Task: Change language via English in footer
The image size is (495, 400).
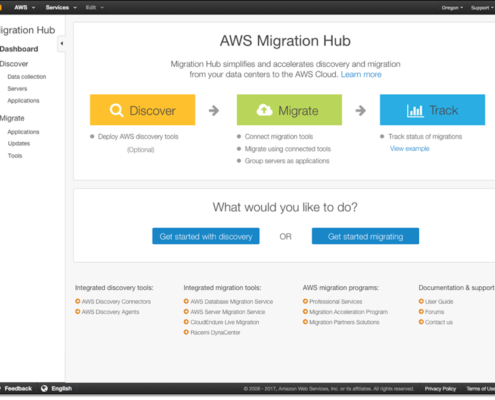Action: tap(62, 389)
